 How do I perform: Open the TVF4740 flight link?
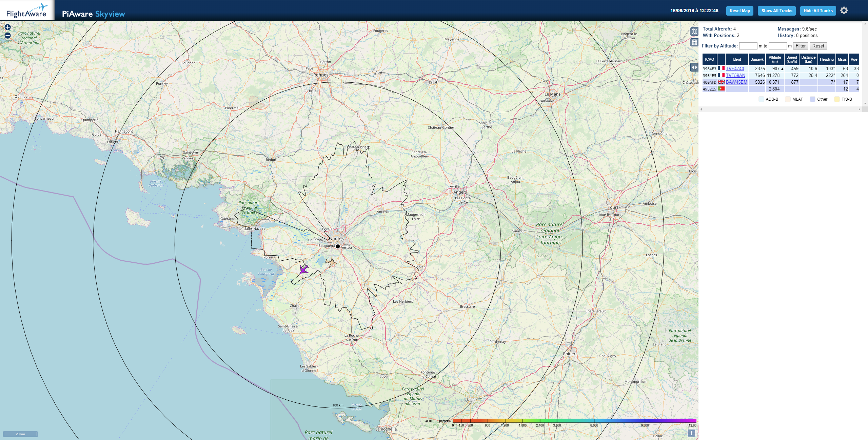tap(735, 68)
